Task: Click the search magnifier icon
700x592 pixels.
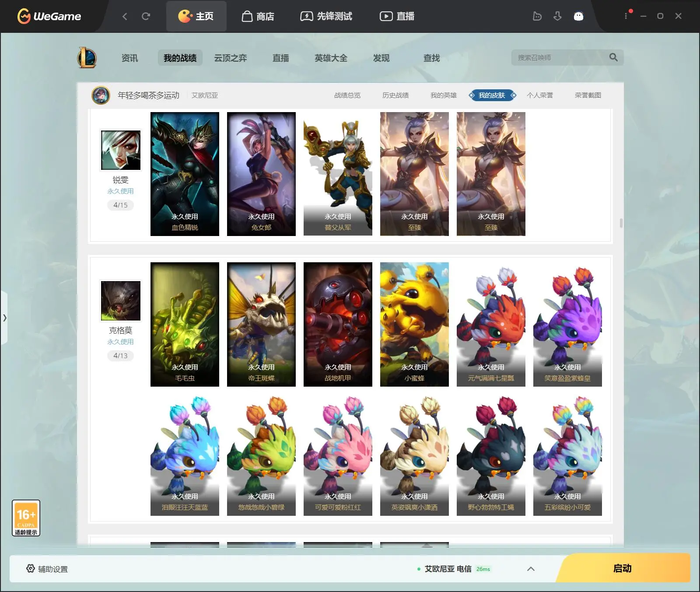Action: (613, 57)
